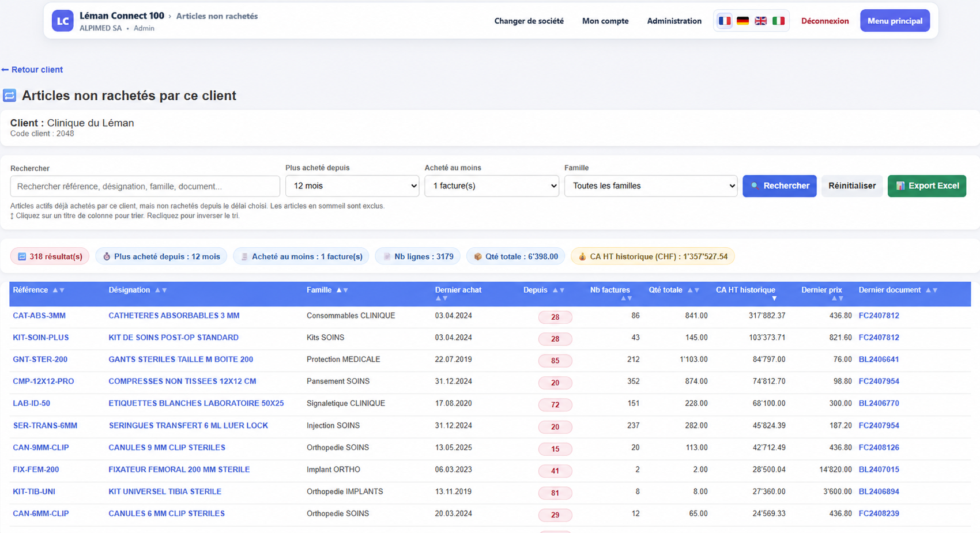Sort by Qté totale column arrows
Screen dimensions: 980x533
coord(693,290)
